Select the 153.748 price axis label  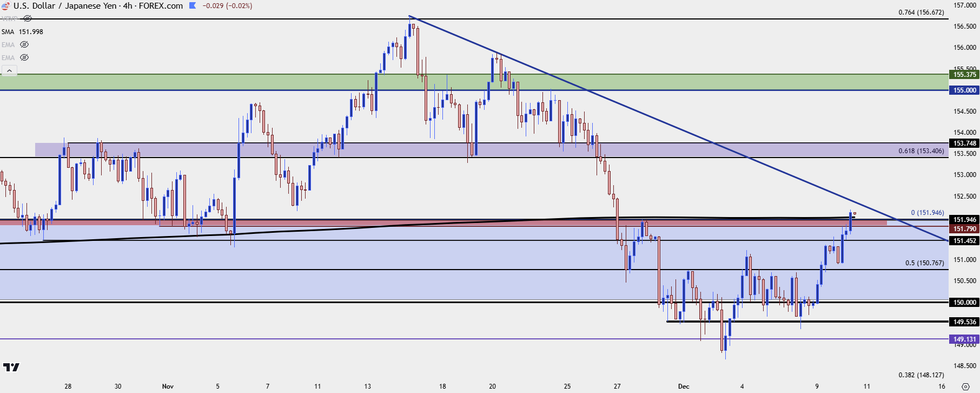pyautogui.click(x=964, y=143)
